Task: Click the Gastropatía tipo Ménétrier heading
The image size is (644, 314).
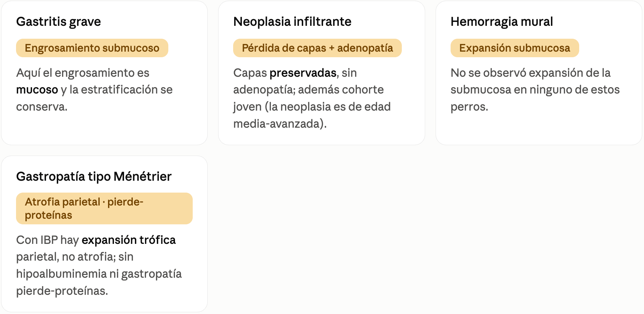Action: 94,177
